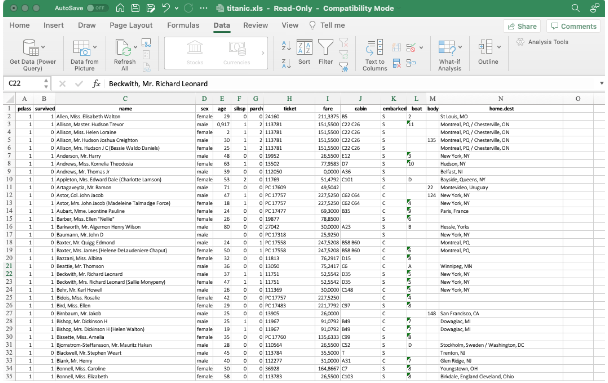This screenshot has width=608, height=383.
Task: Sort ascending A to Z
Action: point(286,45)
